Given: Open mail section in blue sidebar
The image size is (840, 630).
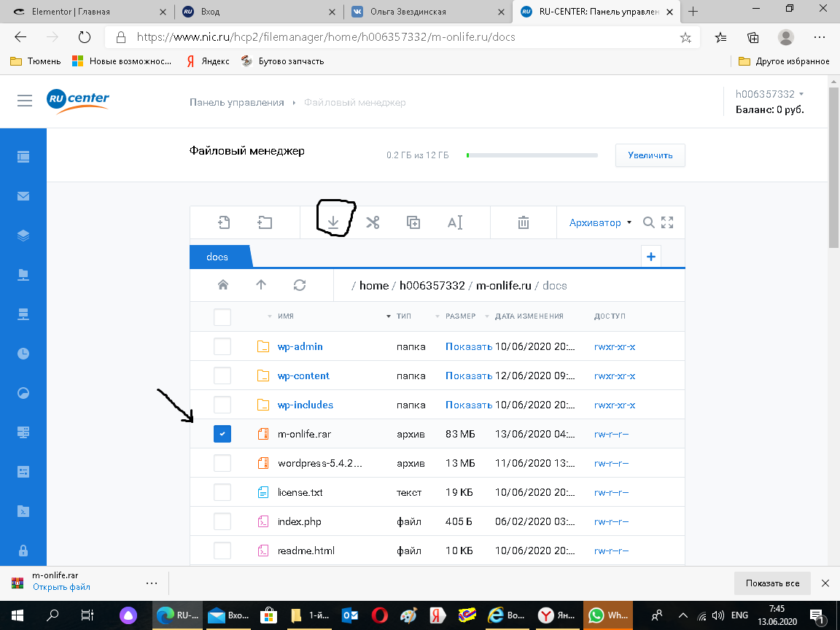Looking at the screenshot, I should click(x=23, y=196).
